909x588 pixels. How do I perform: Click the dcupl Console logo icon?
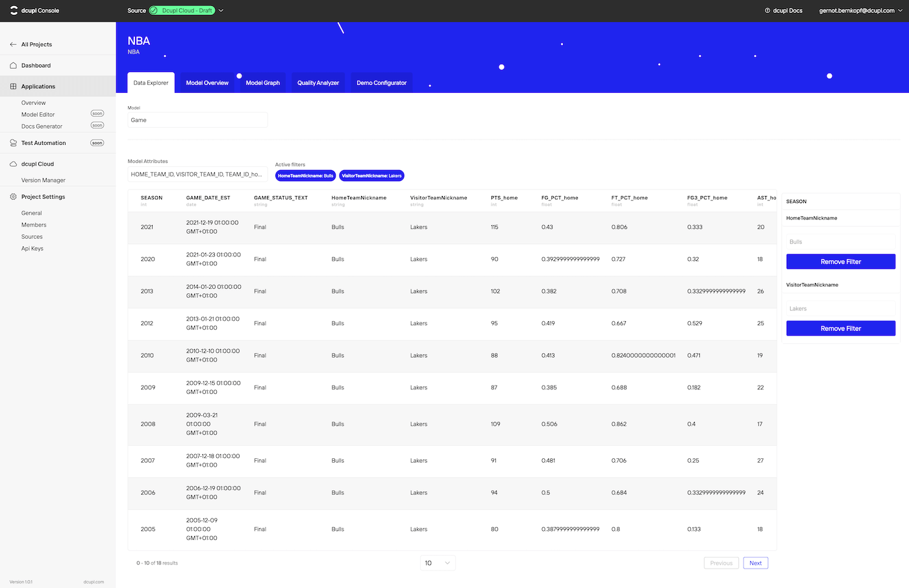click(14, 10)
